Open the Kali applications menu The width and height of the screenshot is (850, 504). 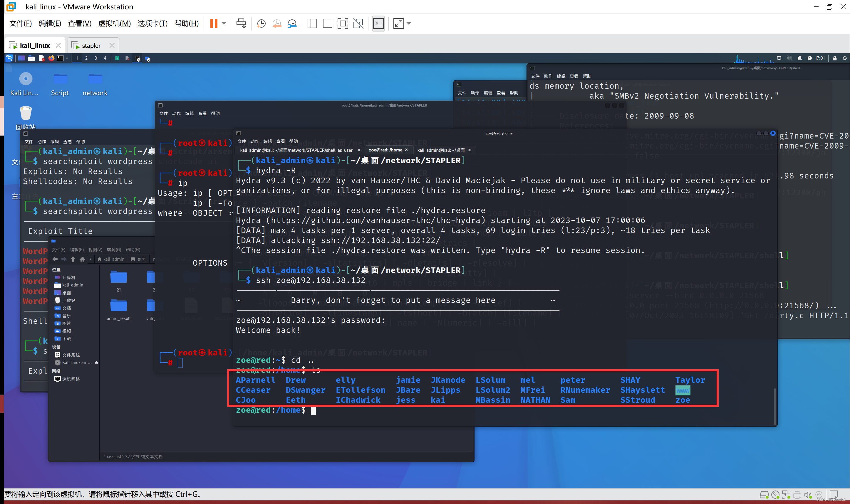[9, 58]
